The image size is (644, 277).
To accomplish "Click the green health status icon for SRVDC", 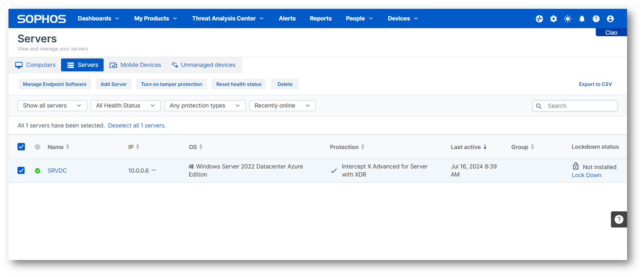I will (x=38, y=171).
